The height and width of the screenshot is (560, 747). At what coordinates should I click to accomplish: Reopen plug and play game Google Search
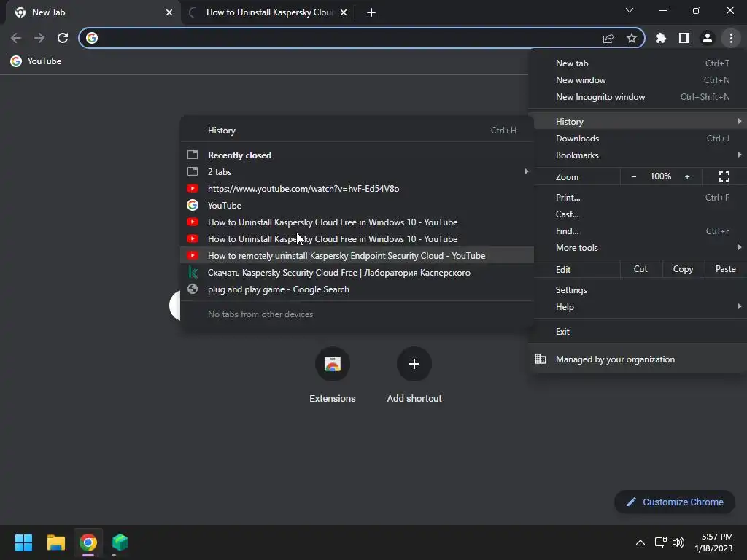point(357,289)
